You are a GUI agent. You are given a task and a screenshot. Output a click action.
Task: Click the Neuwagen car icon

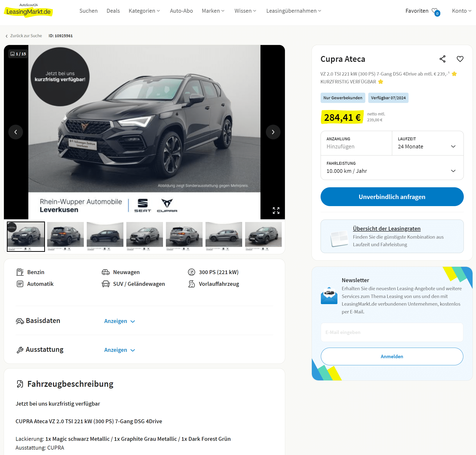tap(106, 272)
